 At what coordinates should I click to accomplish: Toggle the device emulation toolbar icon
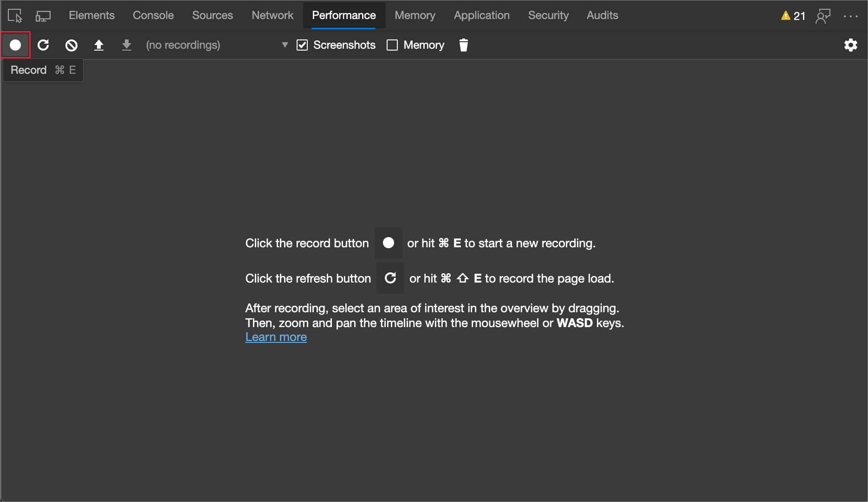tap(43, 16)
